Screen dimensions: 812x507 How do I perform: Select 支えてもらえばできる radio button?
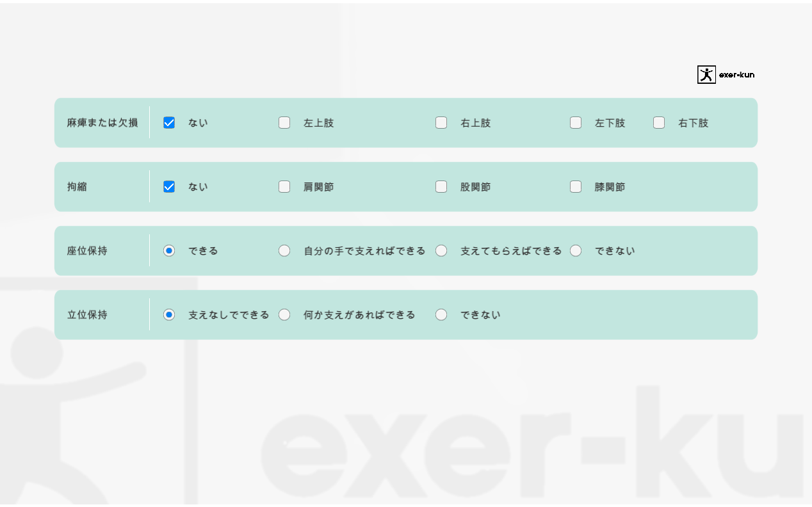(x=441, y=251)
